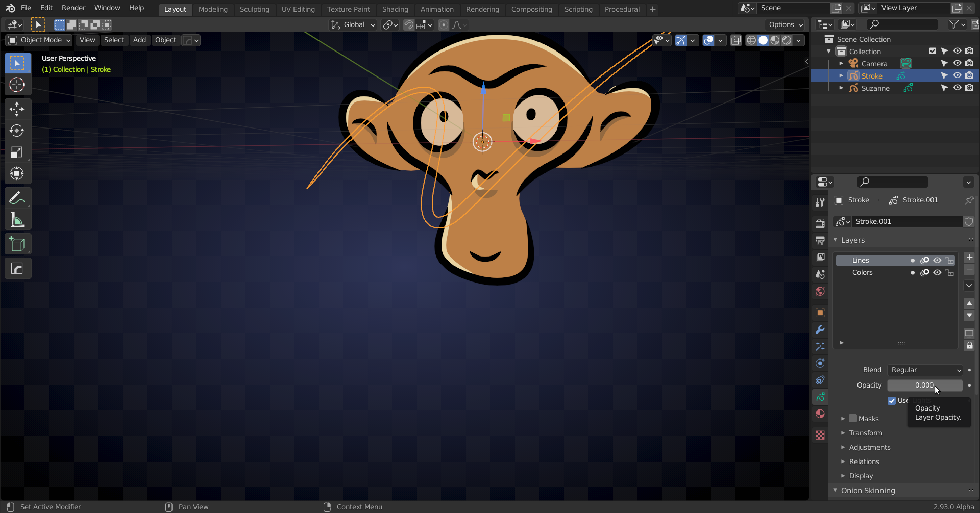Pick the Rotate tool

[17, 131]
